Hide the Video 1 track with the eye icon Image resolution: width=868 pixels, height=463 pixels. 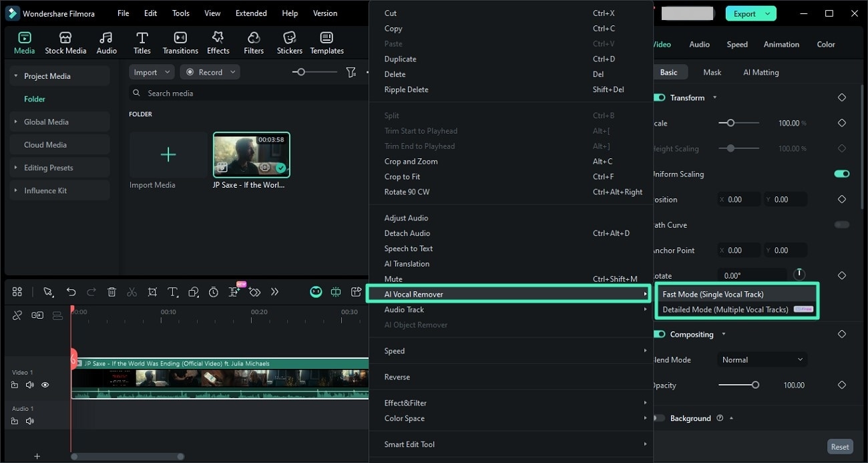pos(45,385)
